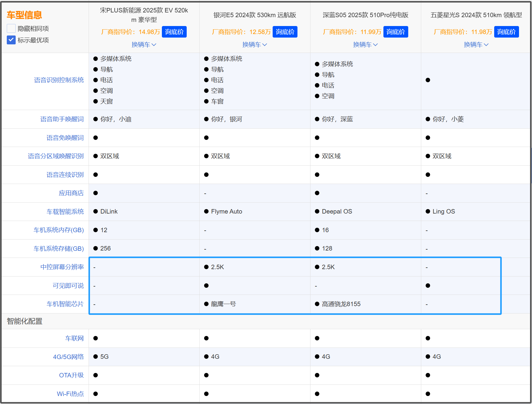Open the 车机智能芯片 parameter link
Screen dimensions: 532x404
65,304
